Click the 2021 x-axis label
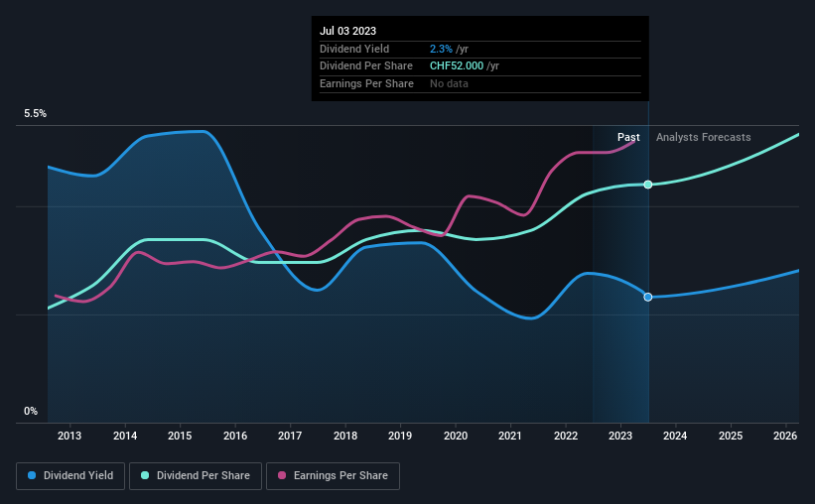The image size is (815, 504). pyautogui.click(x=510, y=436)
